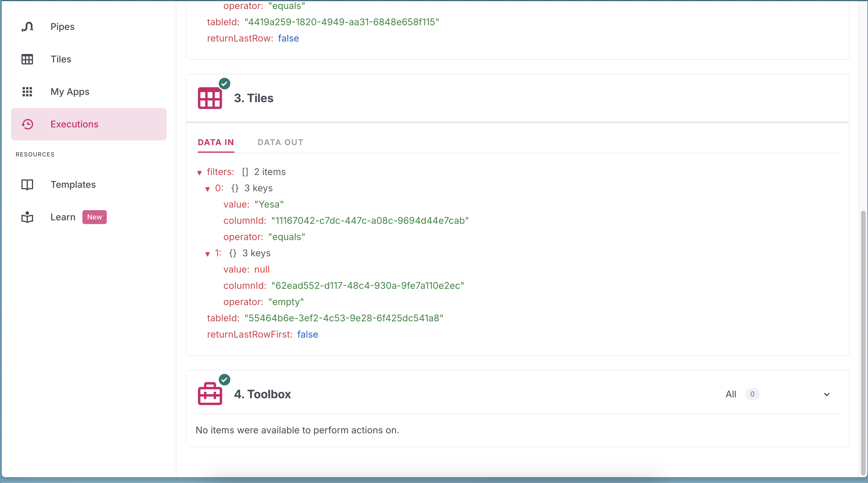Click the Pipes icon in sidebar

click(x=27, y=27)
